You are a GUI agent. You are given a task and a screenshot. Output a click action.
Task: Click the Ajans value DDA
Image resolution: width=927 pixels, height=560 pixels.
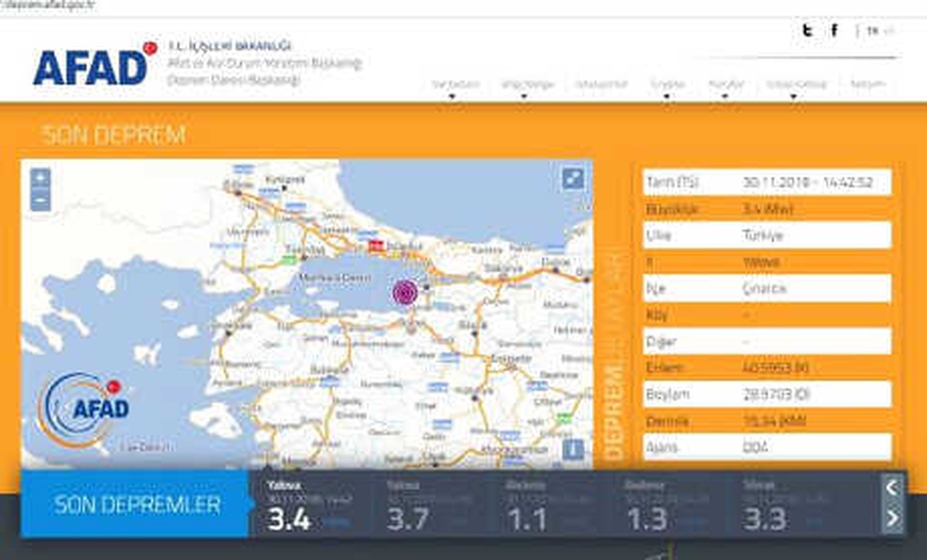tap(753, 446)
